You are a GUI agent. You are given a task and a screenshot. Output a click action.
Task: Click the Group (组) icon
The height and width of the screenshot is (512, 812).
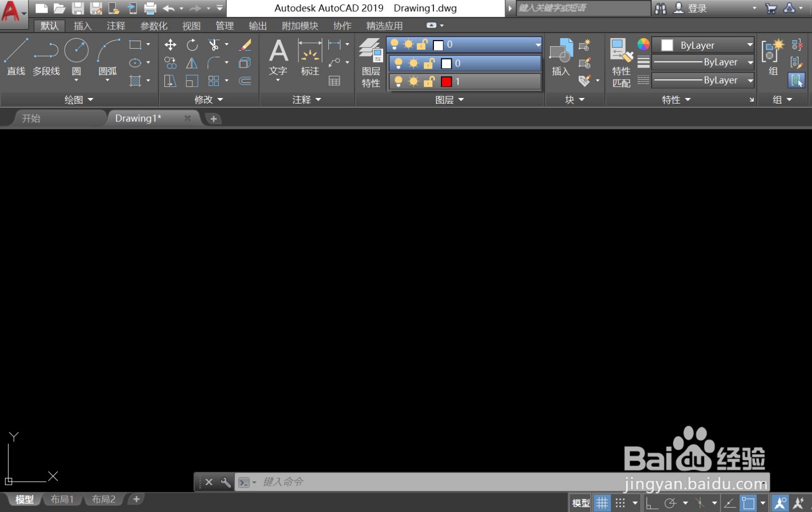pyautogui.click(x=773, y=56)
